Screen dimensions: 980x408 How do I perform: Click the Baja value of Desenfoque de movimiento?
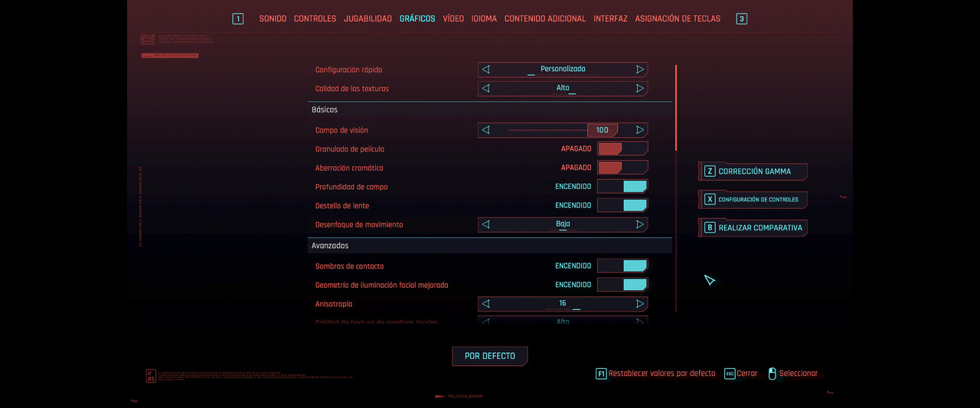pyautogui.click(x=563, y=224)
